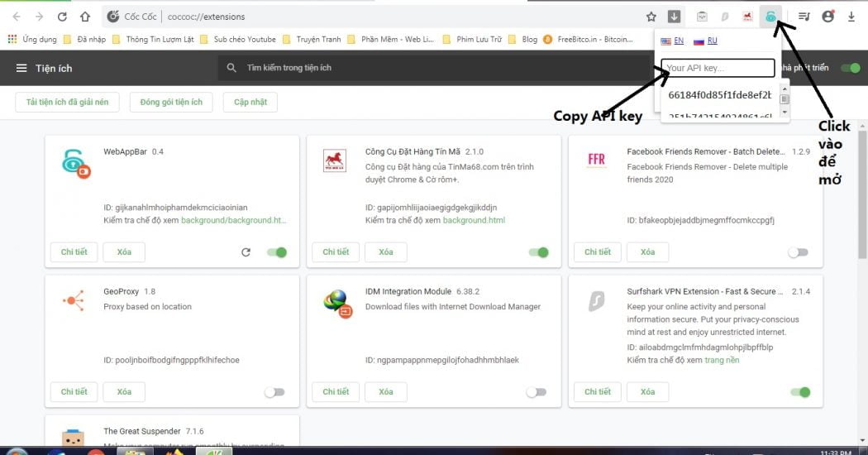868x455 pixels.
Task: Click Đóng gói tiện ích button
Action: coord(171,102)
